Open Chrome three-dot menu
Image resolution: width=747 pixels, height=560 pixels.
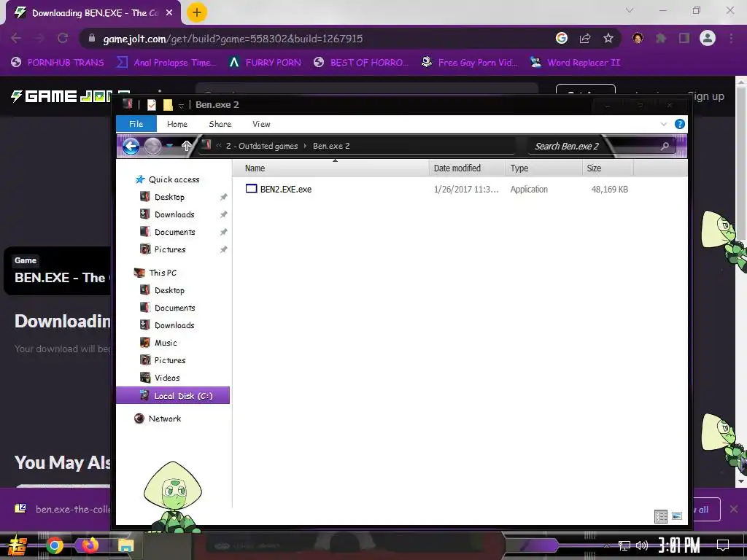tap(731, 38)
